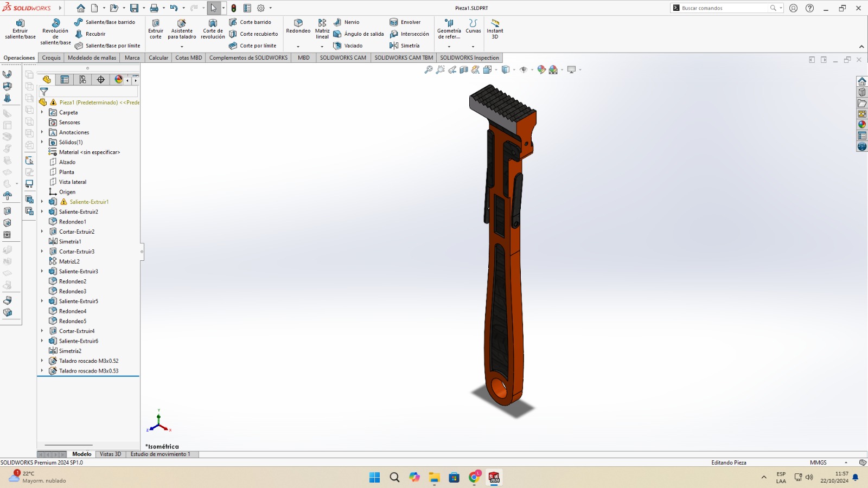Click the rebuild traffic light icon
Screen dimensions: 868x488
point(234,8)
